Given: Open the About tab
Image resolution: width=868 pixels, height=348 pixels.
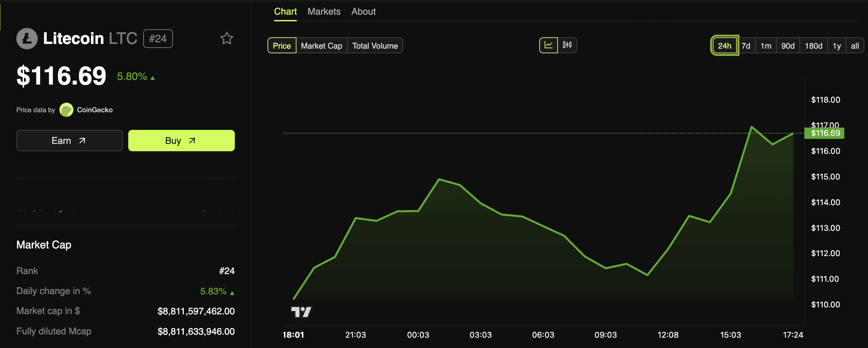Looking at the screenshot, I should pyautogui.click(x=363, y=12).
